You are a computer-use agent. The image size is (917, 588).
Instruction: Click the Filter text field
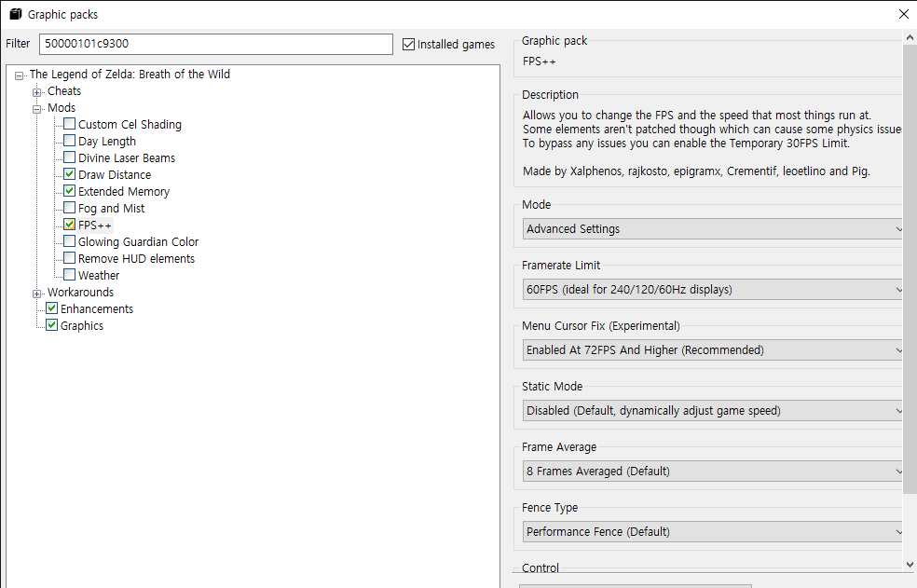pos(216,44)
